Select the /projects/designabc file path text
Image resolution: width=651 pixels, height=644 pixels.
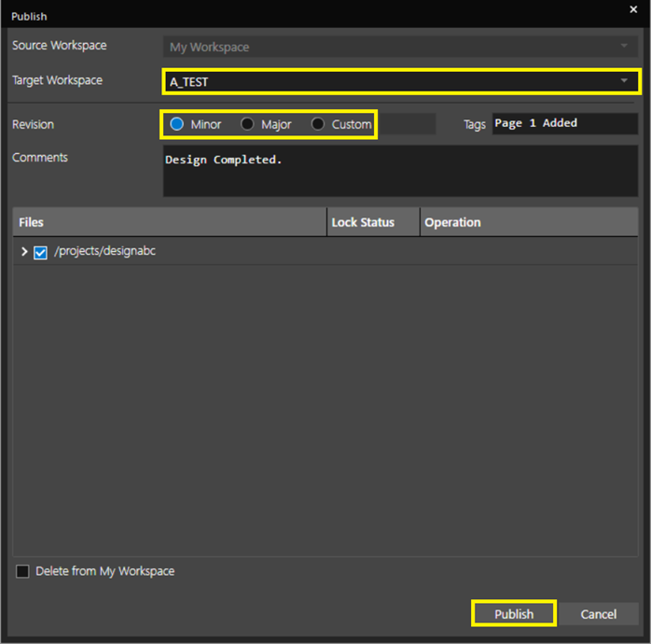(104, 251)
